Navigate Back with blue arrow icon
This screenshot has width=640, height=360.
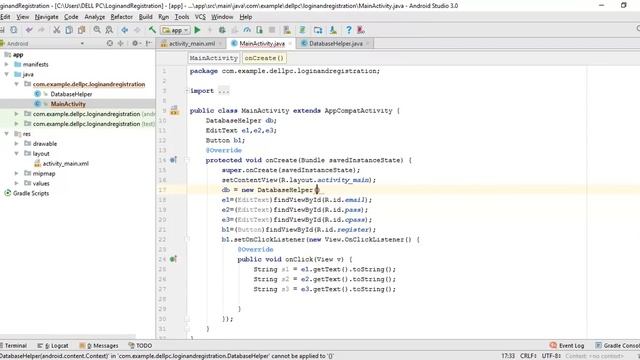pyautogui.click(x=124, y=30)
